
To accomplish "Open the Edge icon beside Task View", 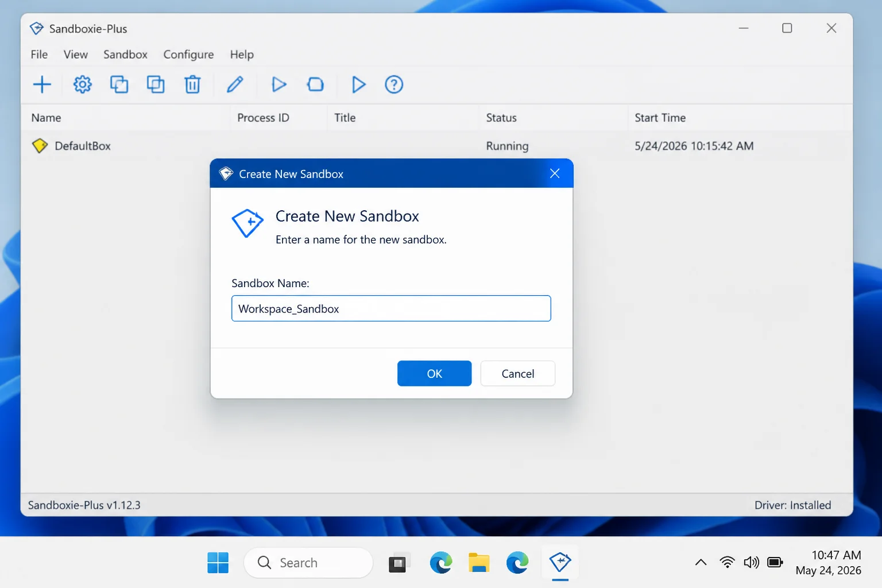I will point(441,563).
